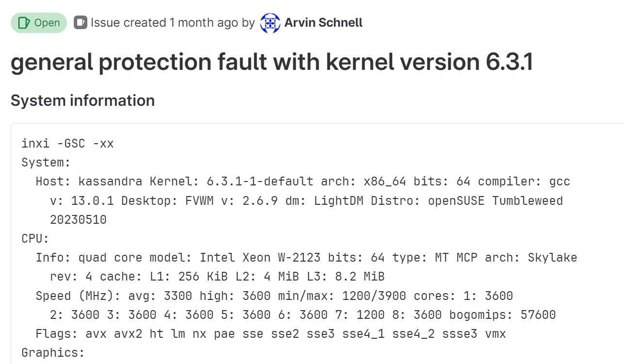Click the '1 month ago' timestamp
The image size is (624, 364).
tap(204, 23)
